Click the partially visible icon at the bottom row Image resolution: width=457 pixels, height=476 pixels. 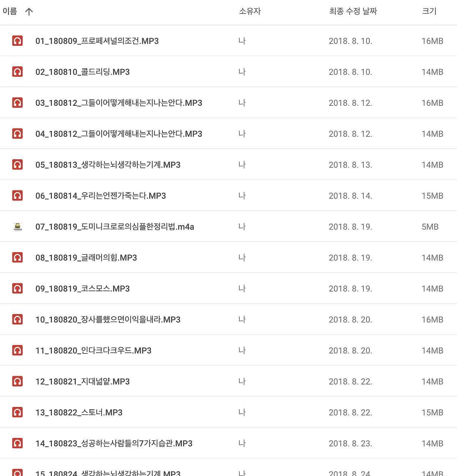pos(17,472)
